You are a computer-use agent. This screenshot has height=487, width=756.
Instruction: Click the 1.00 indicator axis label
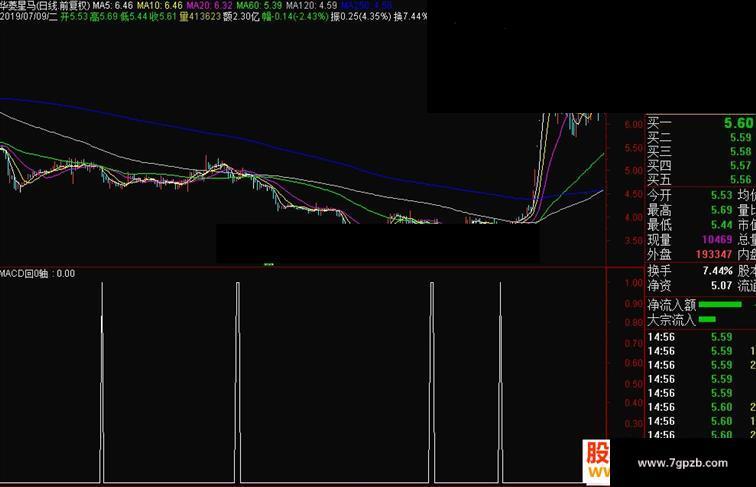pos(634,283)
